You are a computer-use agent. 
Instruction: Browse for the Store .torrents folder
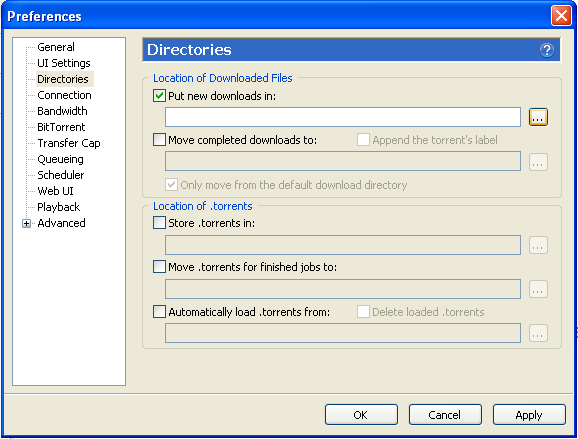click(x=538, y=245)
